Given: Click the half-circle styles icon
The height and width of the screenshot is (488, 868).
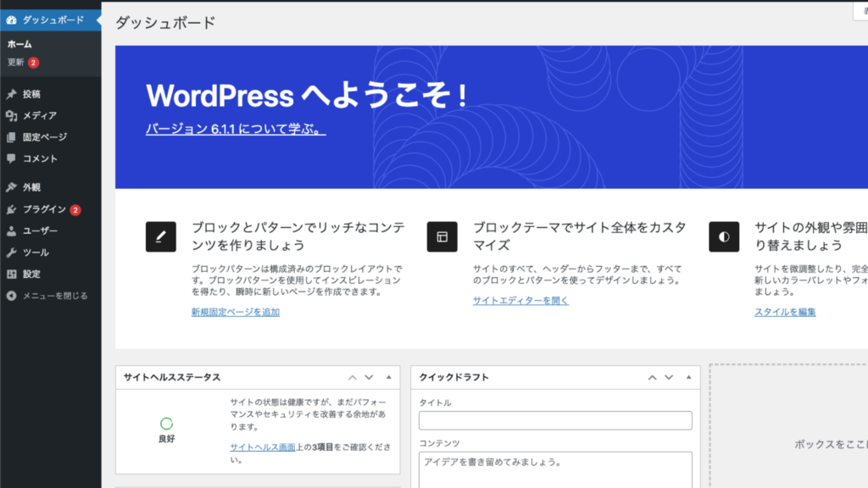Looking at the screenshot, I should [x=724, y=237].
